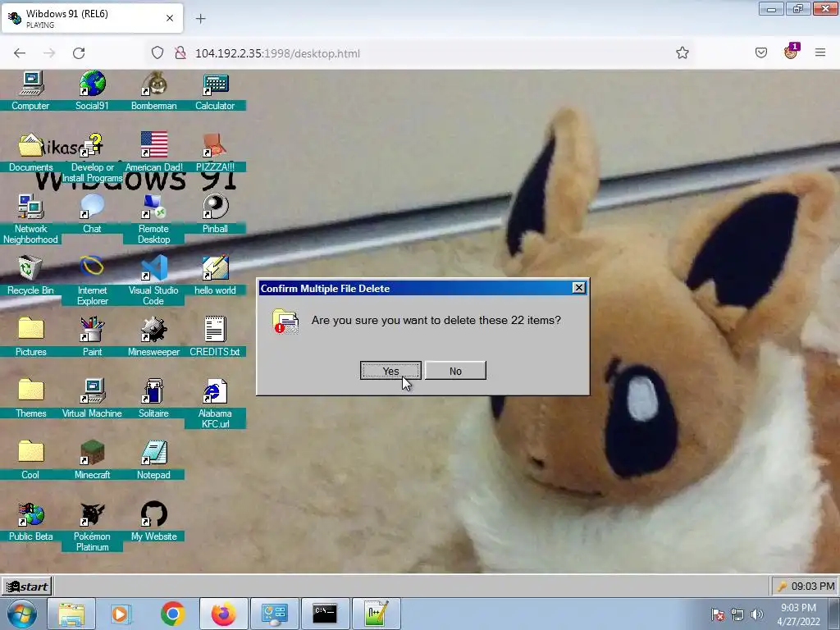
Task: Bookmark this page with the star icon
Action: (682, 52)
